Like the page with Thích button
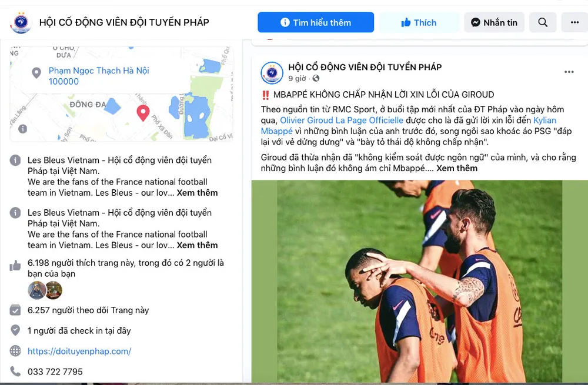Viewport: 588px width, 385px height. 419,22
